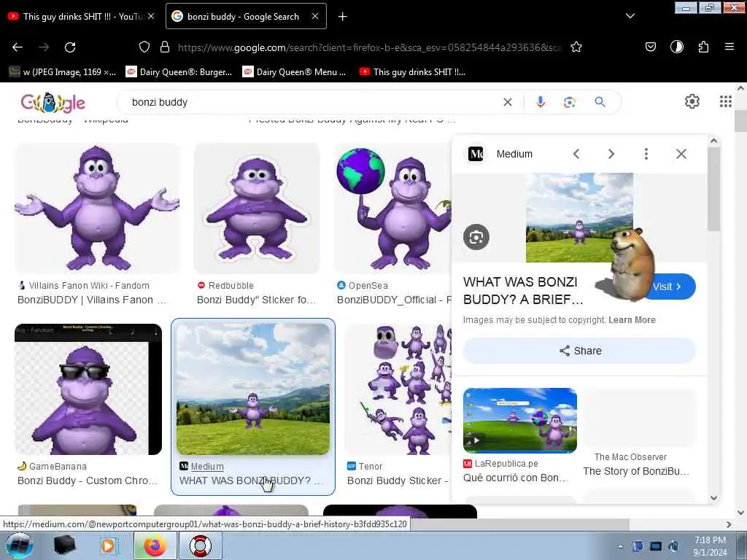Open the Villains Fanon Wiki Bonzi image
The height and width of the screenshot is (560, 747).
point(98,208)
